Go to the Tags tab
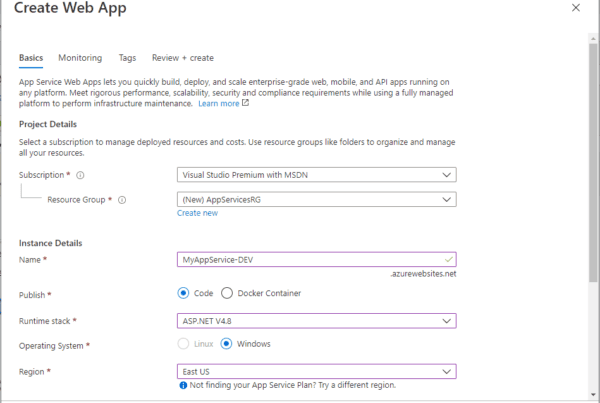This screenshot has width=600, height=403. [127, 58]
